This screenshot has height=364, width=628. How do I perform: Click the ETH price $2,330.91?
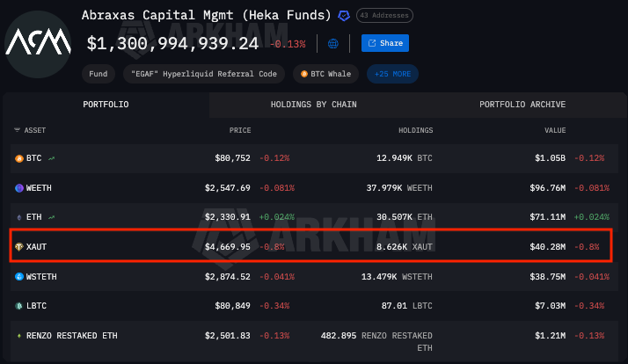[x=228, y=217]
